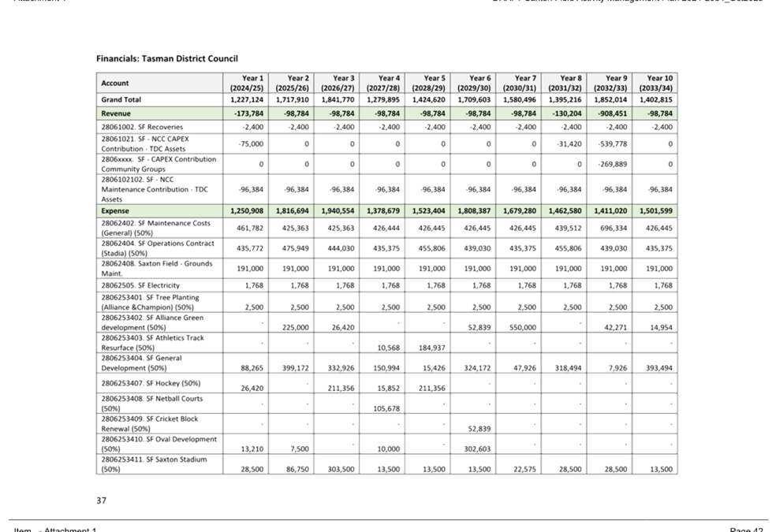Click the 444,030 cell

[341, 249]
